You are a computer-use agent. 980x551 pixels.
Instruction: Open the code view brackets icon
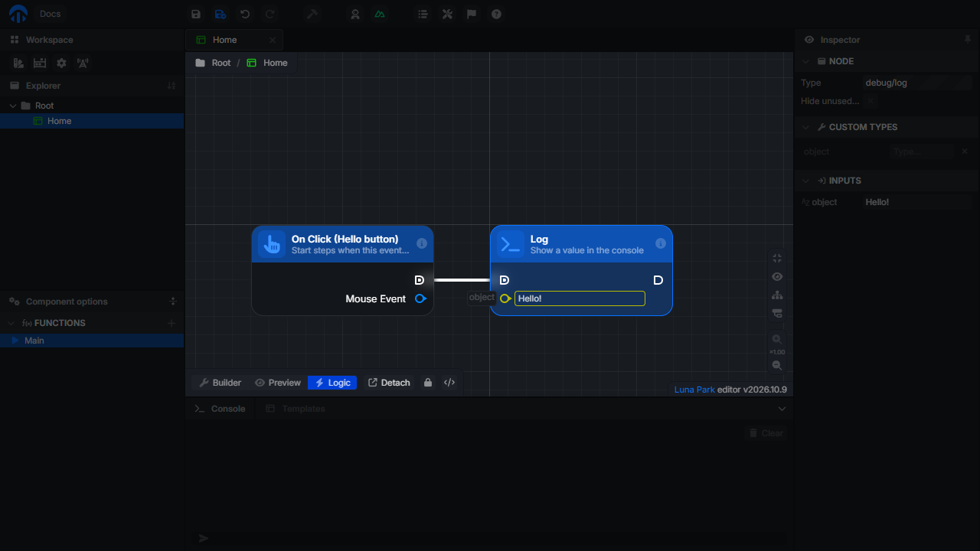click(449, 383)
